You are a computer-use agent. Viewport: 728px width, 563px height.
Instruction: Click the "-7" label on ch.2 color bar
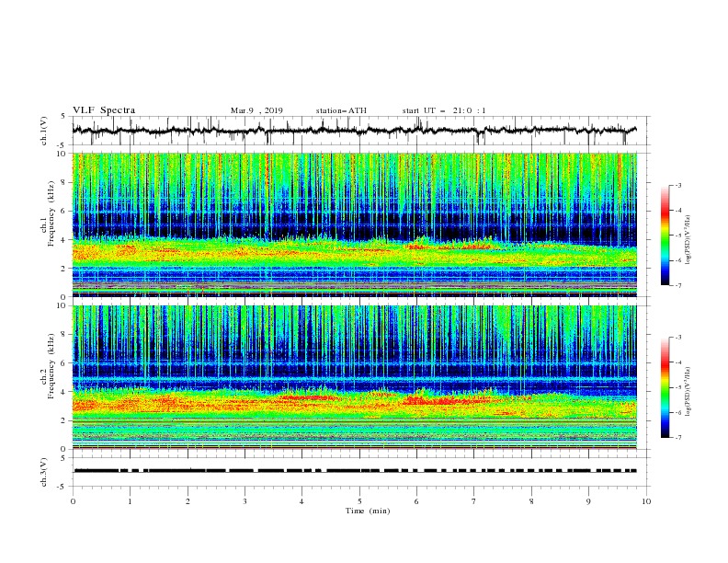click(677, 438)
